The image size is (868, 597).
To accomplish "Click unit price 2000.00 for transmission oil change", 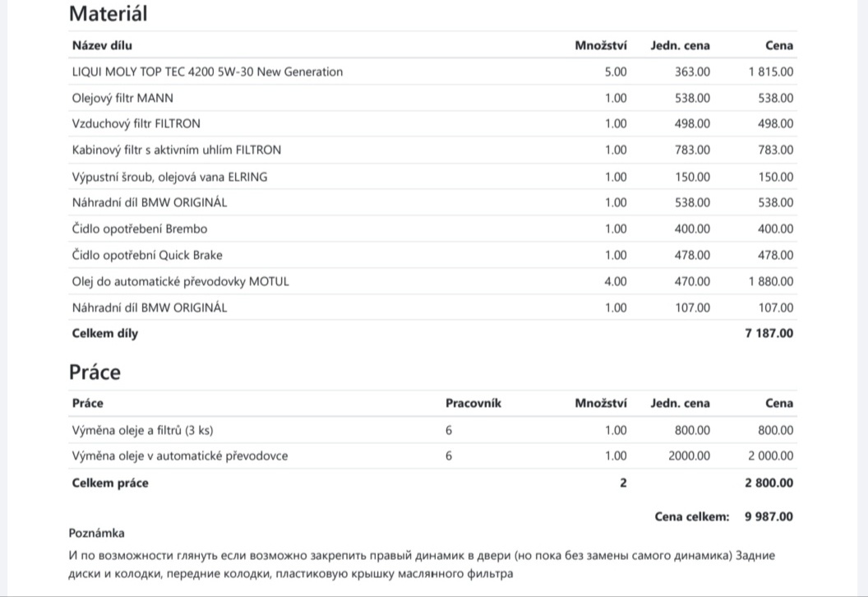I will point(689,456).
